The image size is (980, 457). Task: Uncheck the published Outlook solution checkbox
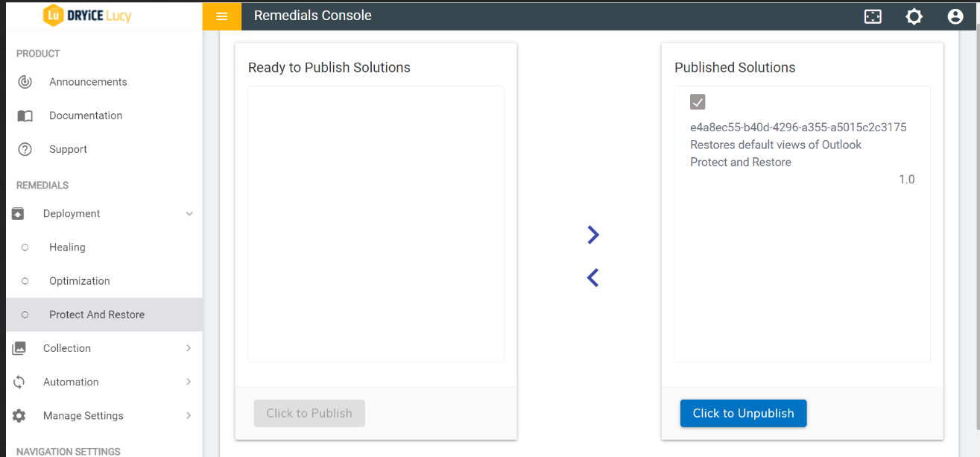click(698, 102)
